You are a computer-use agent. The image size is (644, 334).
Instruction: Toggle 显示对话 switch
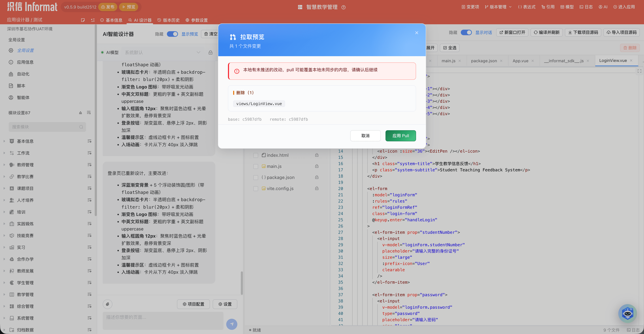466,32
